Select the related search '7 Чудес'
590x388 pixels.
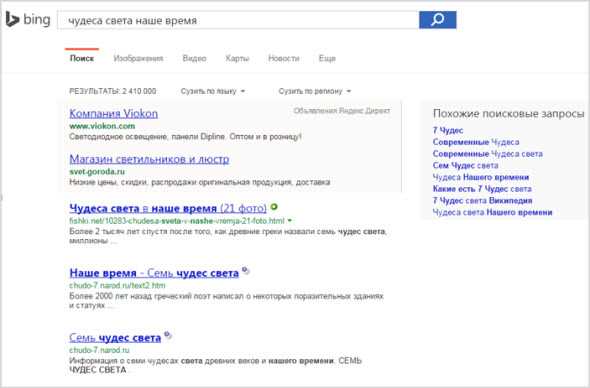pyautogui.click(x=448, y=131)
